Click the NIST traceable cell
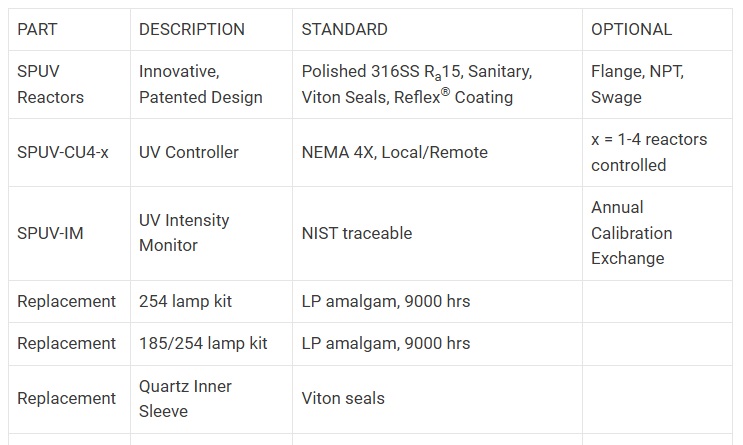The width and height of the screenshot is (743, 445). click(x=356, y=233)
